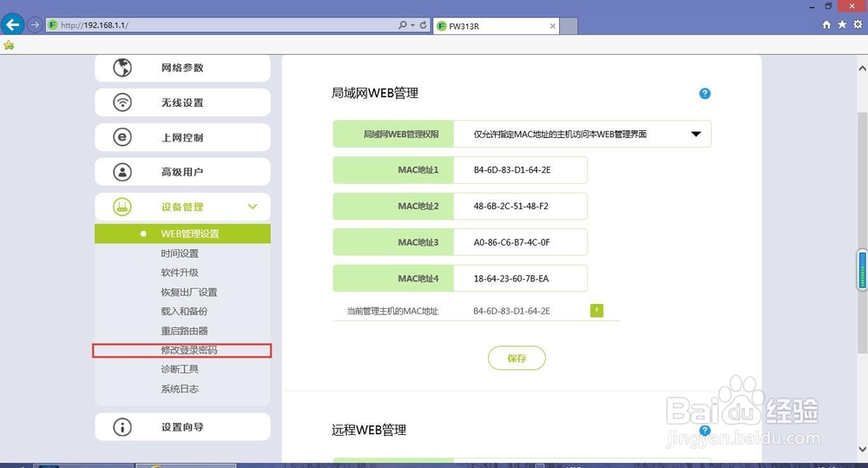
Task: Select 系统日志 submenu item
Action: (x=180, y=389)
